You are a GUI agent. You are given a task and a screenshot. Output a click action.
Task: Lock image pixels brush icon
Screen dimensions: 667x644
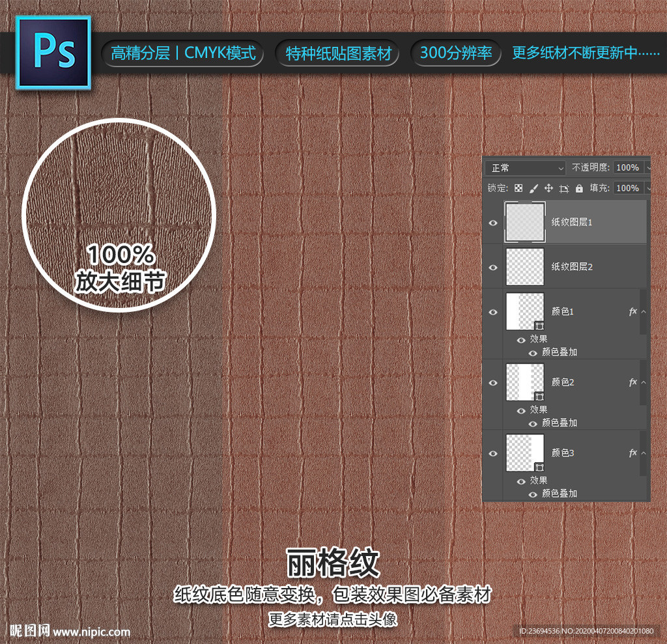pyautogui.click(x=533, y=188)
